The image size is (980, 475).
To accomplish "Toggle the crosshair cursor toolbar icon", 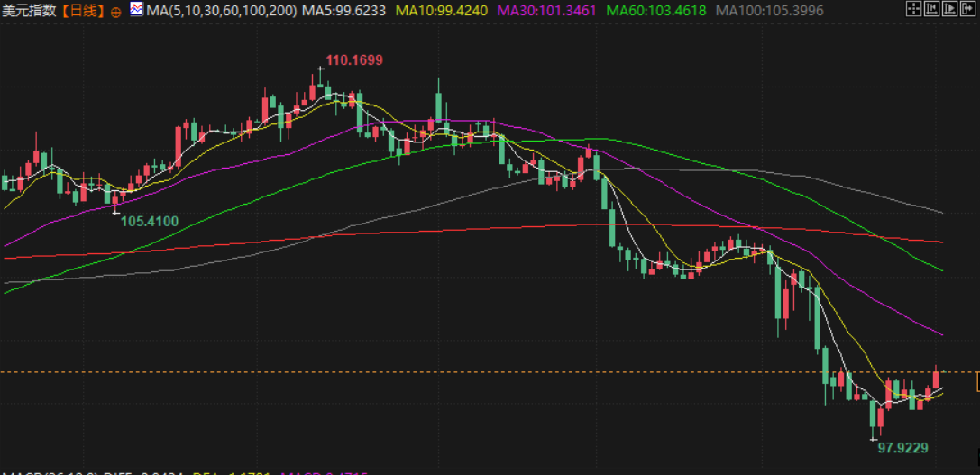I will coord(913,9).
